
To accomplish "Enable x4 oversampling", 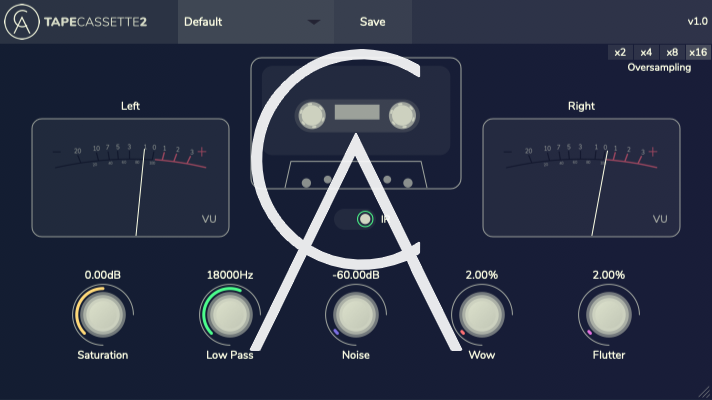I will pos(646,52).
